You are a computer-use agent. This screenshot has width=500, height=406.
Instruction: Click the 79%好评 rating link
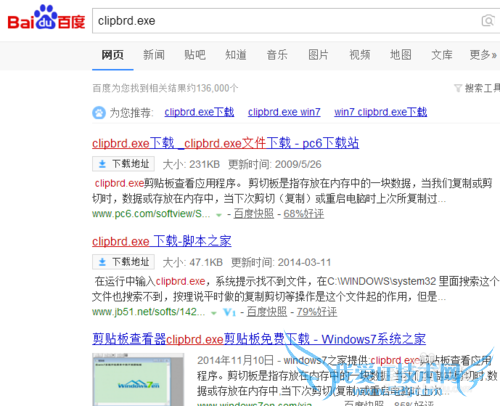coord(317,312)
